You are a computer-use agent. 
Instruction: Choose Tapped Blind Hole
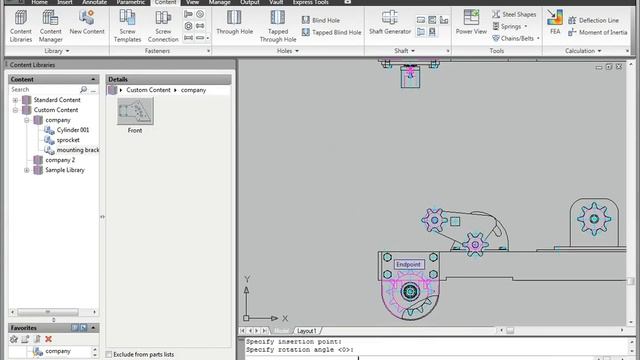click(331, 32)
